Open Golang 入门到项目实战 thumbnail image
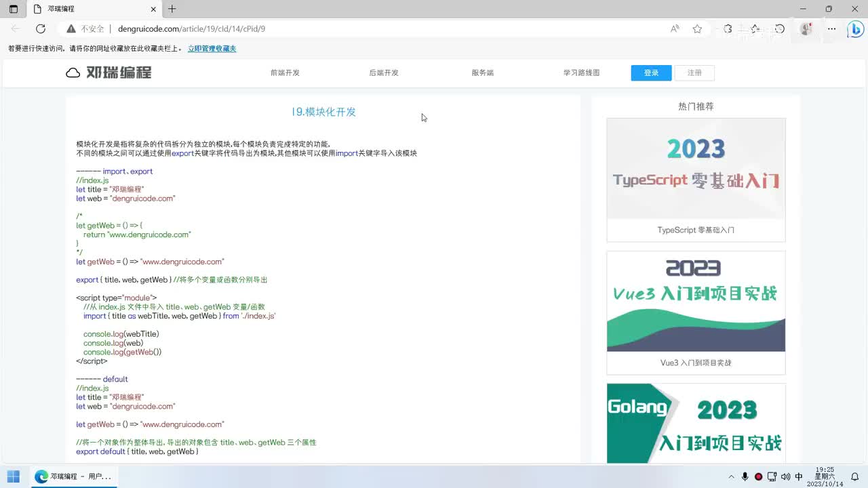The width and height of the screenshot is (868, 488). [x=696, y=424]
